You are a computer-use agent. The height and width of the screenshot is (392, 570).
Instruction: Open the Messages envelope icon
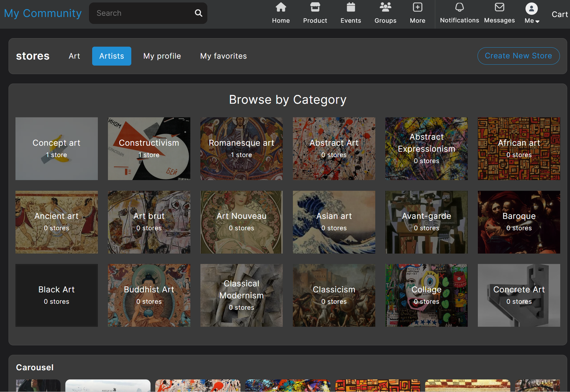coord(499,7)
